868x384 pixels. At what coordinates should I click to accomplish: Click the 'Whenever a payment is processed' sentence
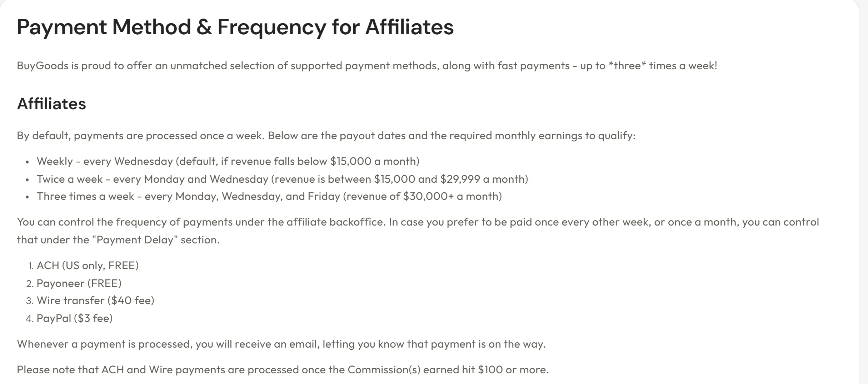(281, 344)
